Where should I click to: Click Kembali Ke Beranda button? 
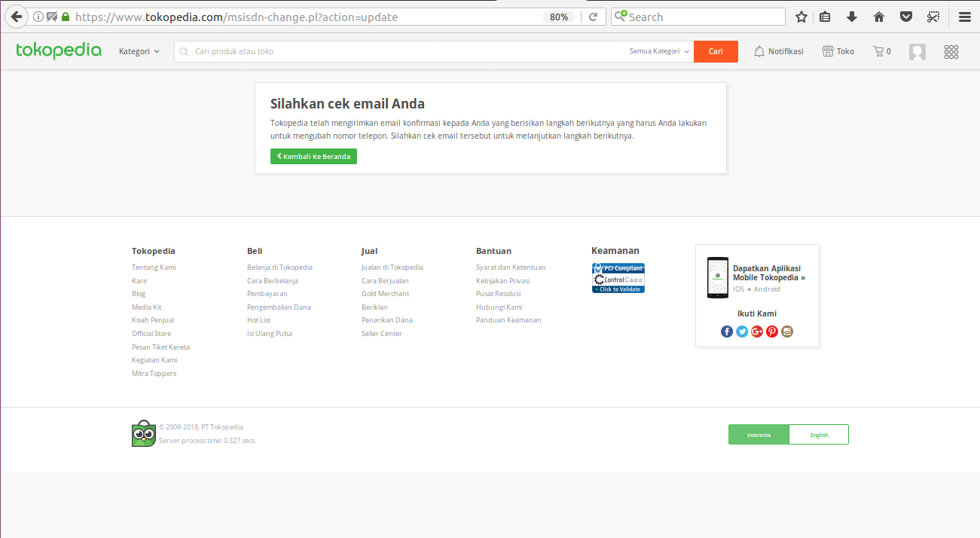tap(313, 156)
